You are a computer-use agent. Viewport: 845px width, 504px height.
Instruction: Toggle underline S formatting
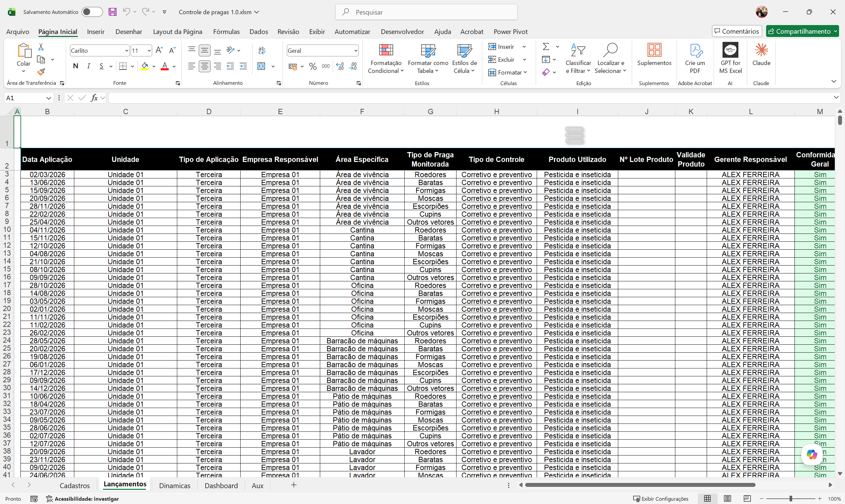pyautogui.click(x=102, y=66)
